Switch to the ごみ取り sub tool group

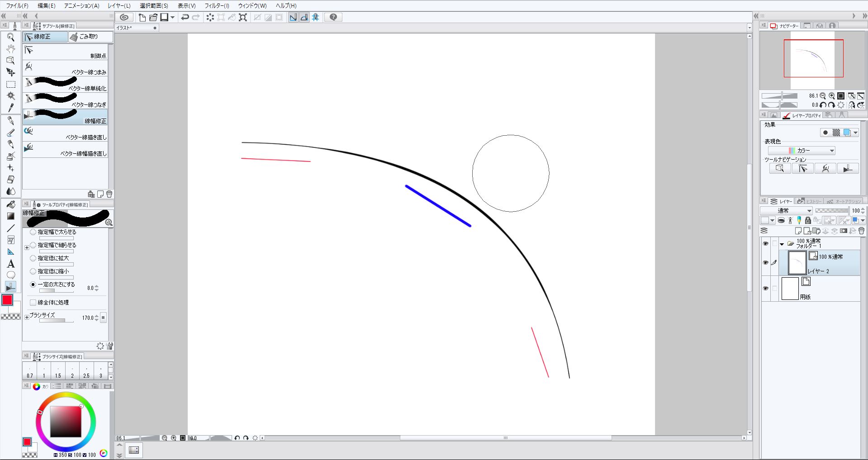(90, 37)
